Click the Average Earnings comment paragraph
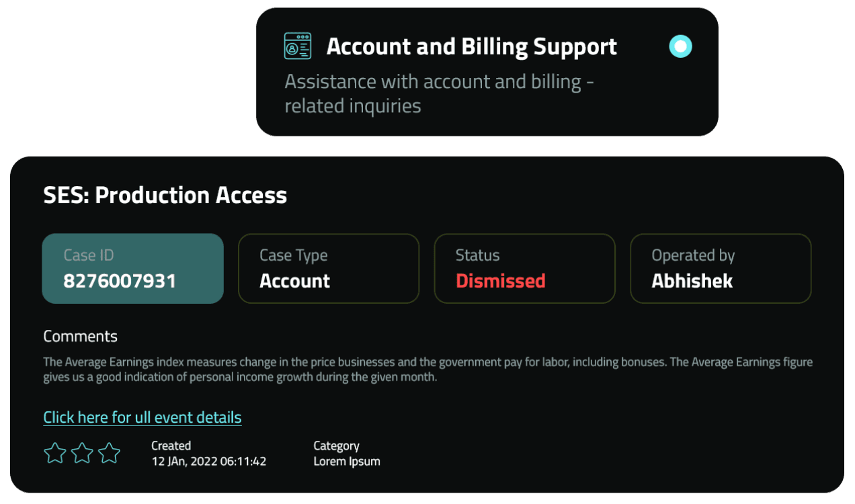 [427, 370]
